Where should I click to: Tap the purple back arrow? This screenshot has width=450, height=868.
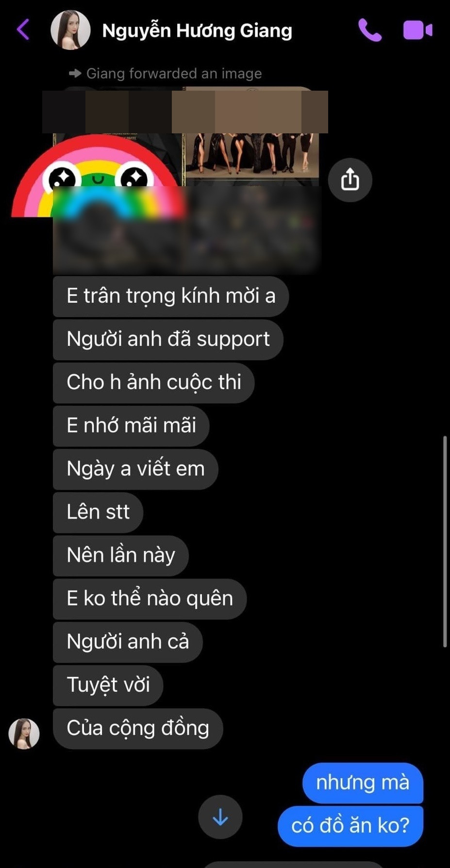(23, 30)
